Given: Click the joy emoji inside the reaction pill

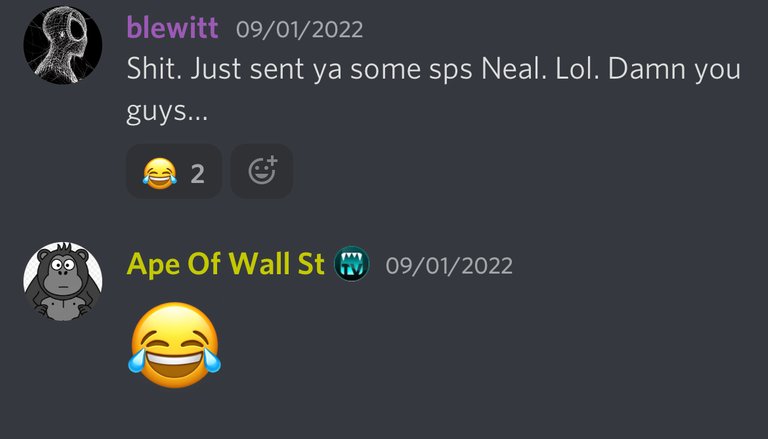Looking at the screenshot, I should (160, 173).
